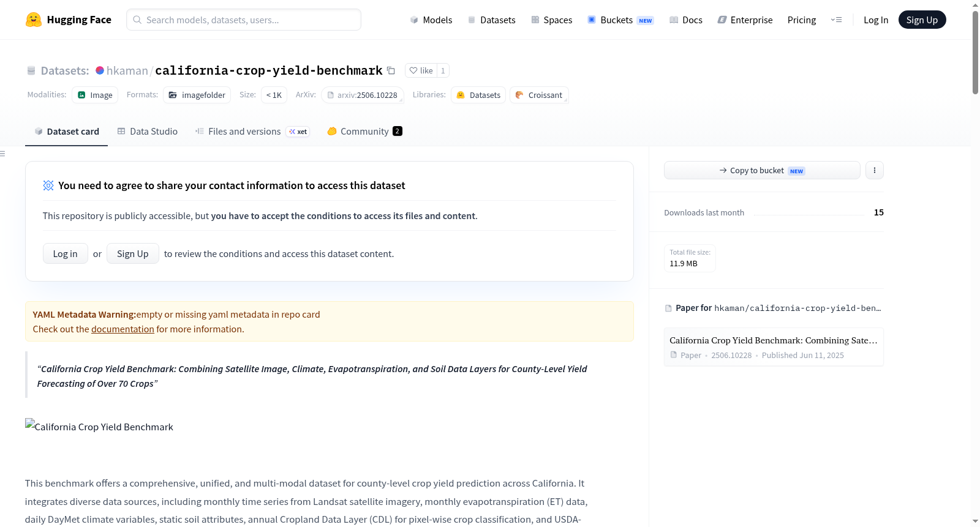Open the Datasets navigation item

[x=491, y=20]
